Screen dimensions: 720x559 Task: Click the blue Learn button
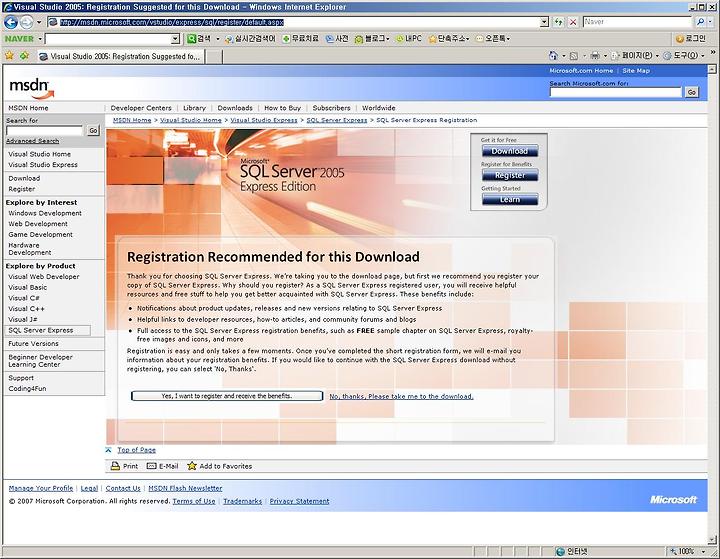(510, 199)
